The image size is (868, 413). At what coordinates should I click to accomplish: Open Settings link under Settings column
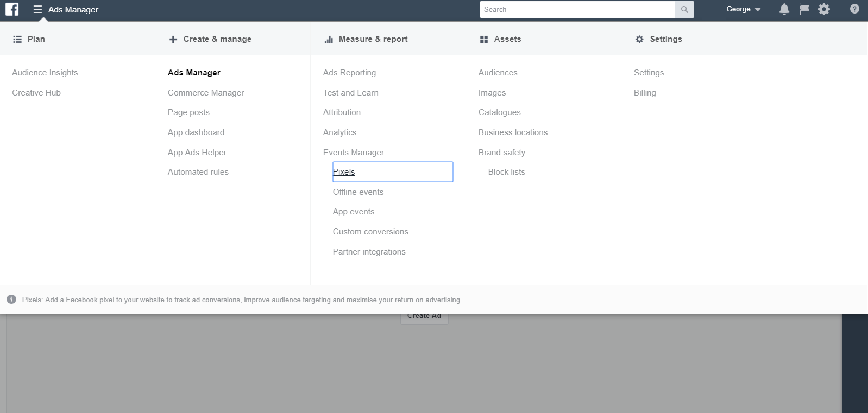(649, 73)
